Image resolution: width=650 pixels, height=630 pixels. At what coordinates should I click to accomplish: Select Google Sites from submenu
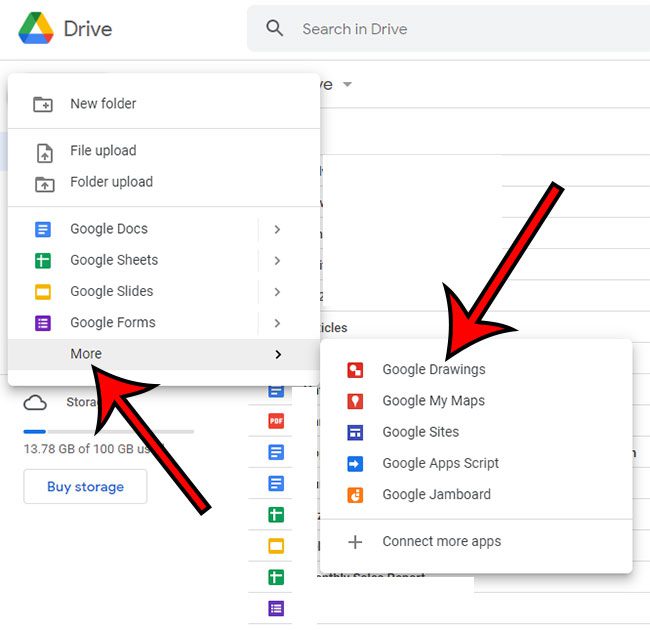point(476,432)
